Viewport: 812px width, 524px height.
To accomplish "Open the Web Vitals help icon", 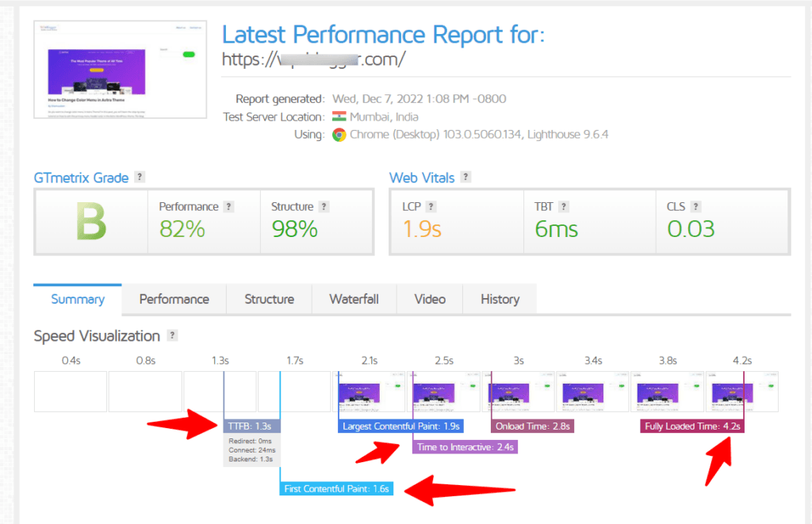I will 465,177.
